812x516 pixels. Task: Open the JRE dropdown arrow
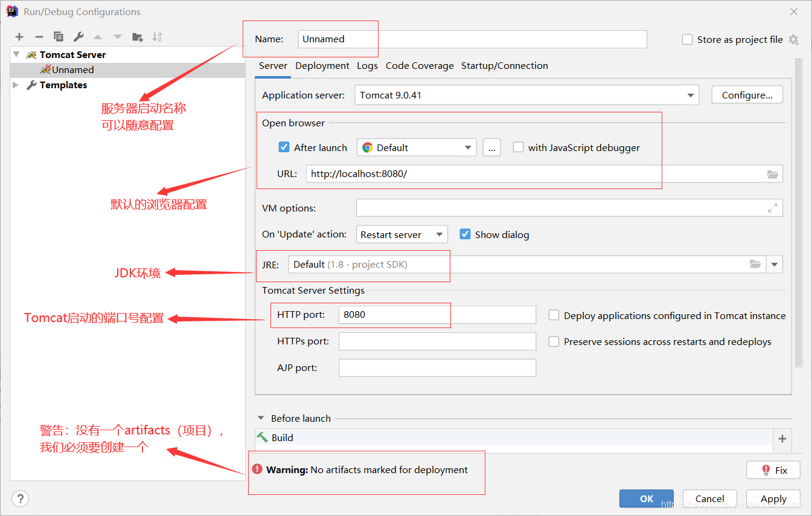775,264
